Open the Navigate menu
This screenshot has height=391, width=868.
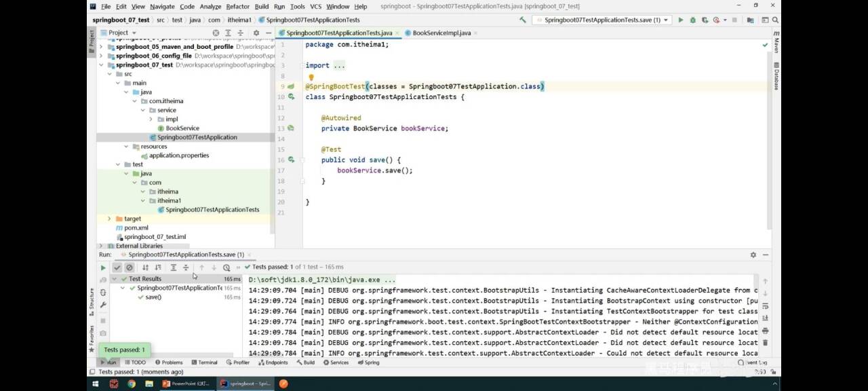coord(162,6)
